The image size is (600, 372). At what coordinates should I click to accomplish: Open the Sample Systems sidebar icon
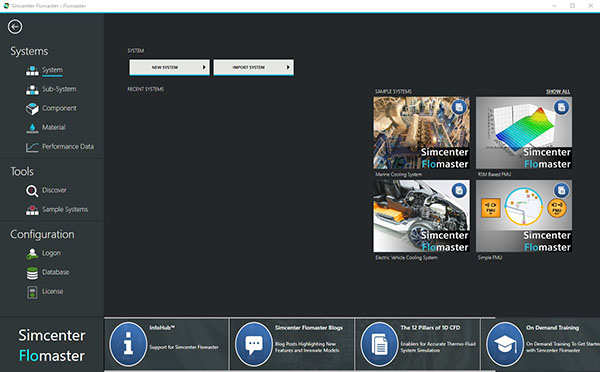(32, 210)
